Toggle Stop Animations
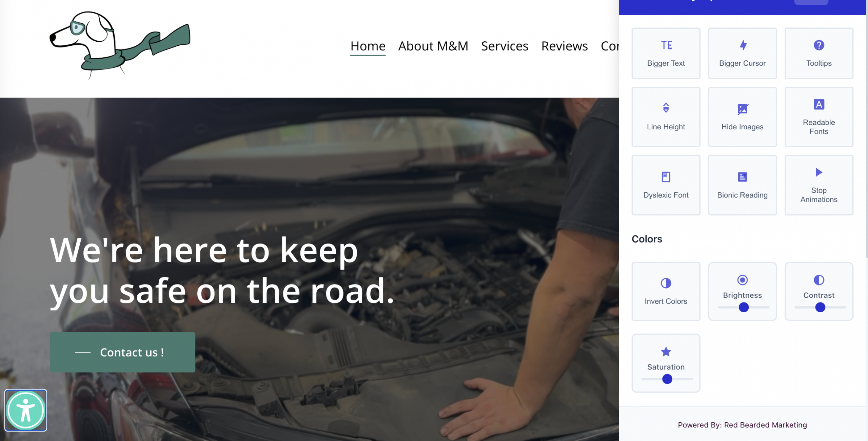Image resolution: width=868 pixels, height=441 pixels. (818, 185)
